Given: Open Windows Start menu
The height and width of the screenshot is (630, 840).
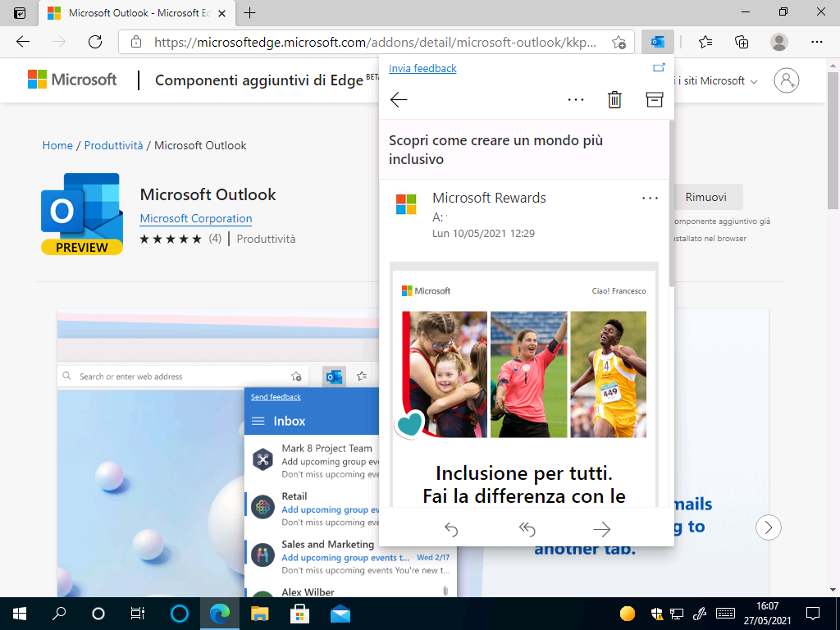Looking at the screenshot, I should pos(20,614).
